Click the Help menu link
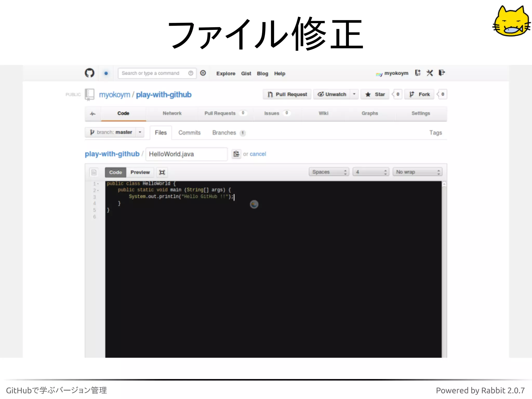 click(x=280, y=74)
